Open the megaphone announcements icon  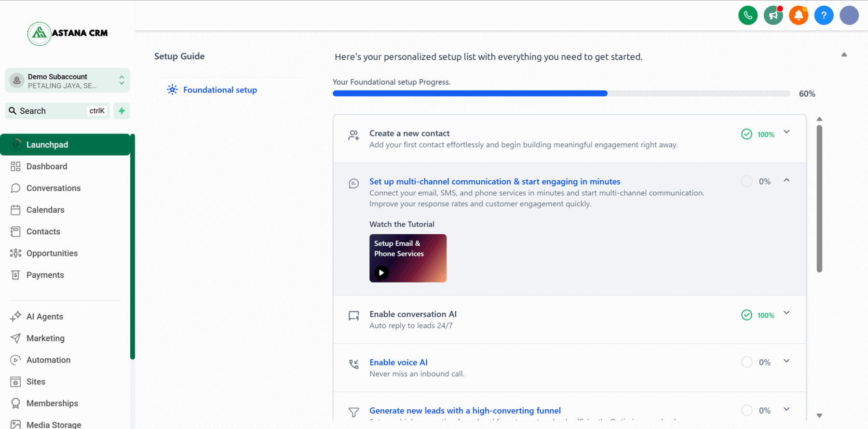(773, 15)
